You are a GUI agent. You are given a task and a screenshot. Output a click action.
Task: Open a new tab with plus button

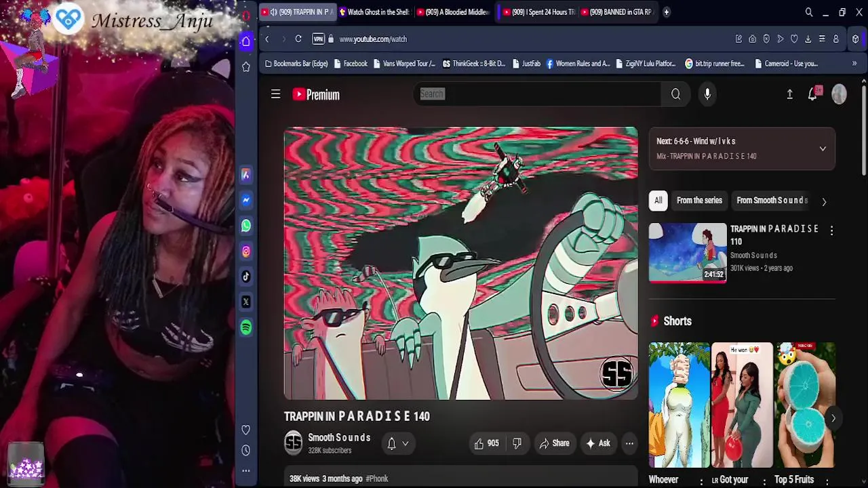[667, 12]
